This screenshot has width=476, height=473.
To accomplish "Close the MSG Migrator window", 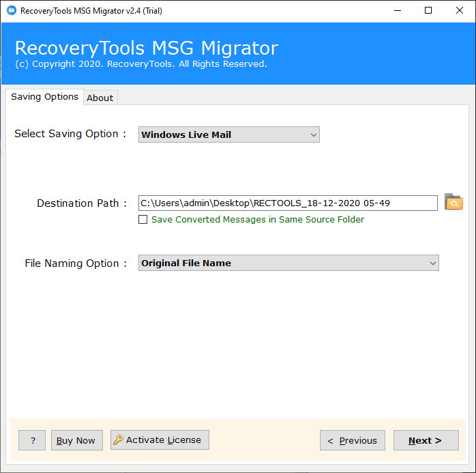I will (x=460, y=11).
